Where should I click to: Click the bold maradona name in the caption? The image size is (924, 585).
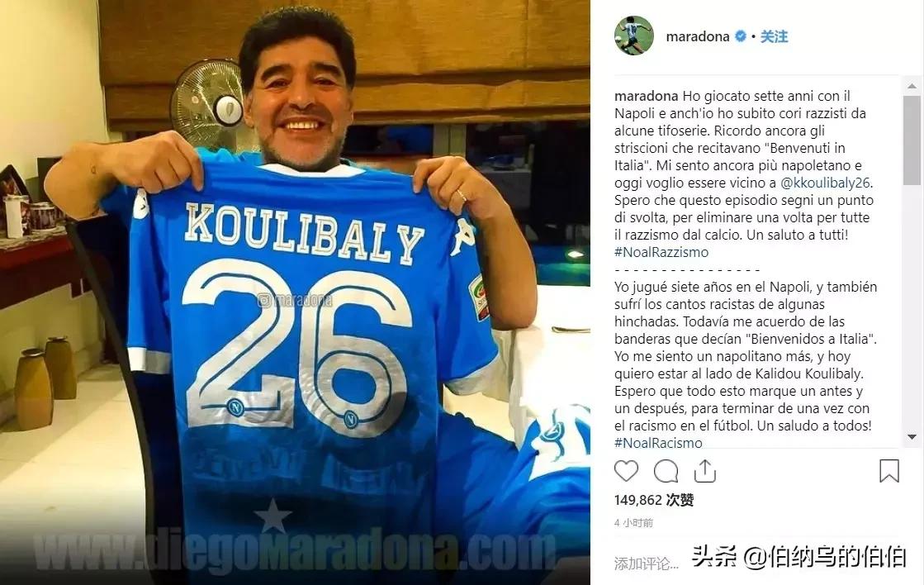pyautogui.click(x=647, y=96)
